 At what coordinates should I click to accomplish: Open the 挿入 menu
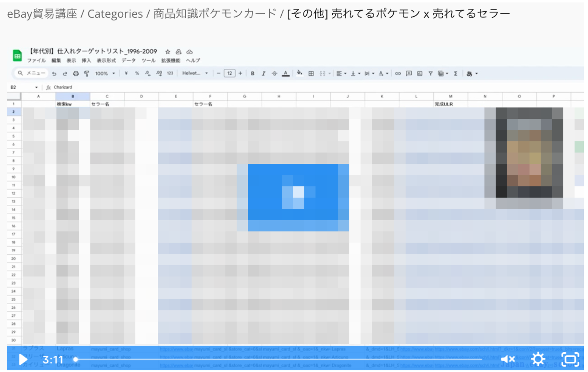(x=86, y=61)
